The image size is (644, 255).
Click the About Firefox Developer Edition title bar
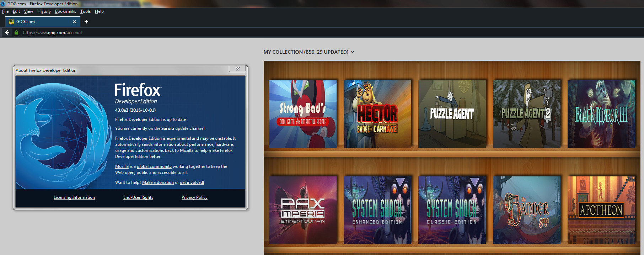pyautogui.click(x=121, y=70)
